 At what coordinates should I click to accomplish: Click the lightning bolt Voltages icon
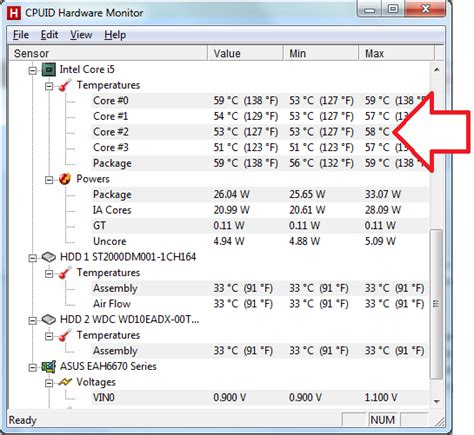pos(65,382)
